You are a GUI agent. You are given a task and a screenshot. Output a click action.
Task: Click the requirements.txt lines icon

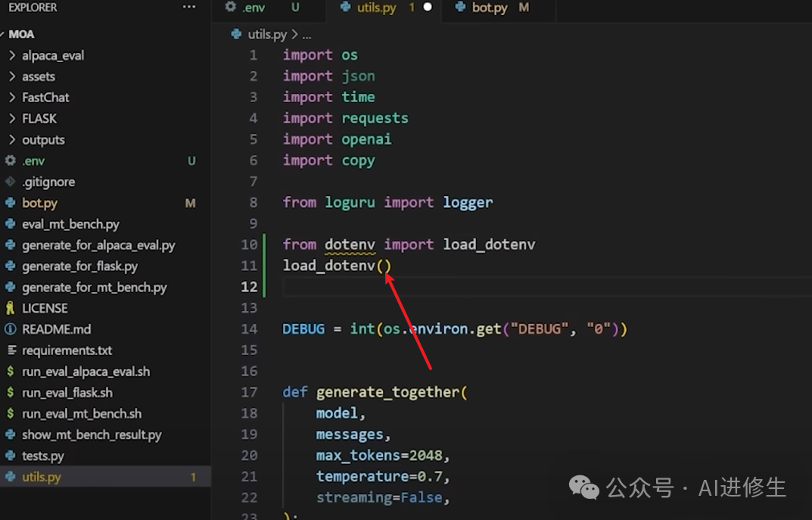[11, 350]
